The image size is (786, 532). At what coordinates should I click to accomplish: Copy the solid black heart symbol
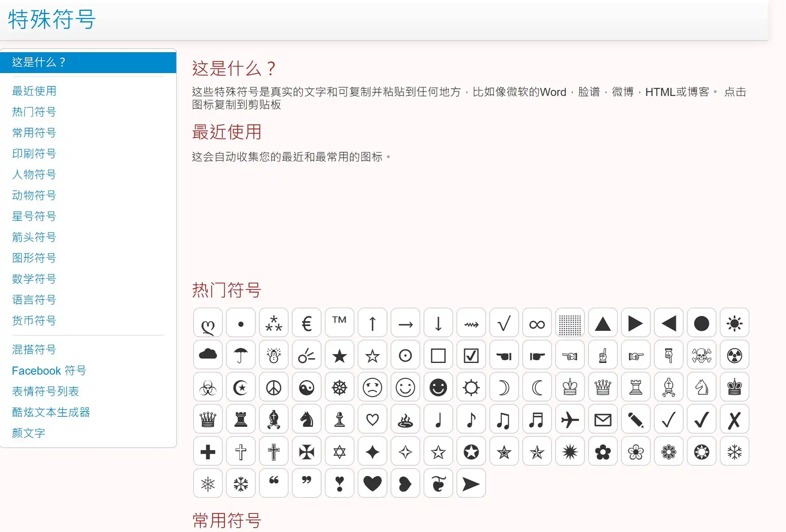pos(373,483)
